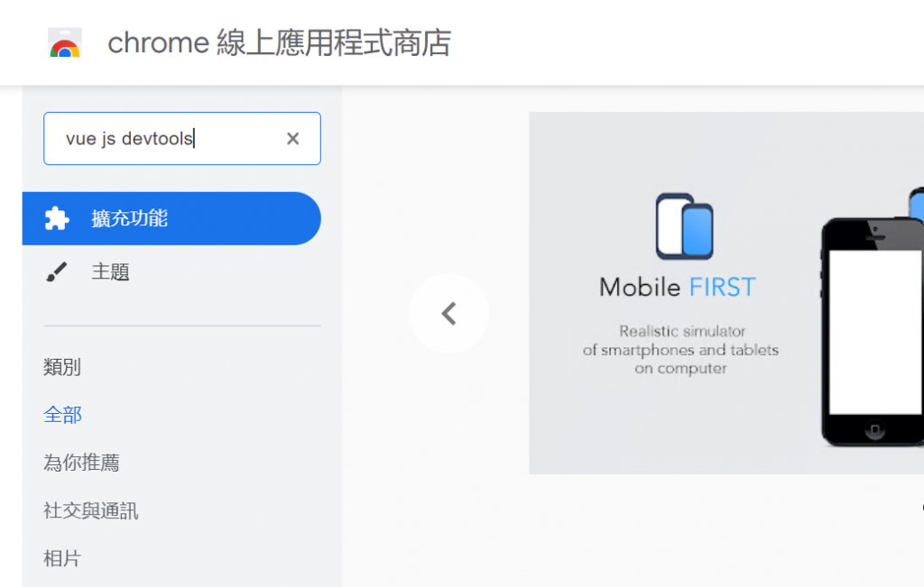Open the Mobile FIRST promo banner
The height and width of the screenshot is (587, 924).
pos(726,293)
